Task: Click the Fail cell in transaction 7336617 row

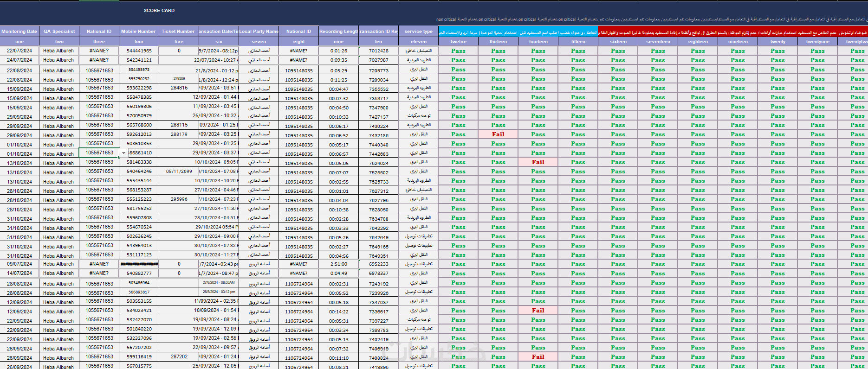Action: (538, 311)
